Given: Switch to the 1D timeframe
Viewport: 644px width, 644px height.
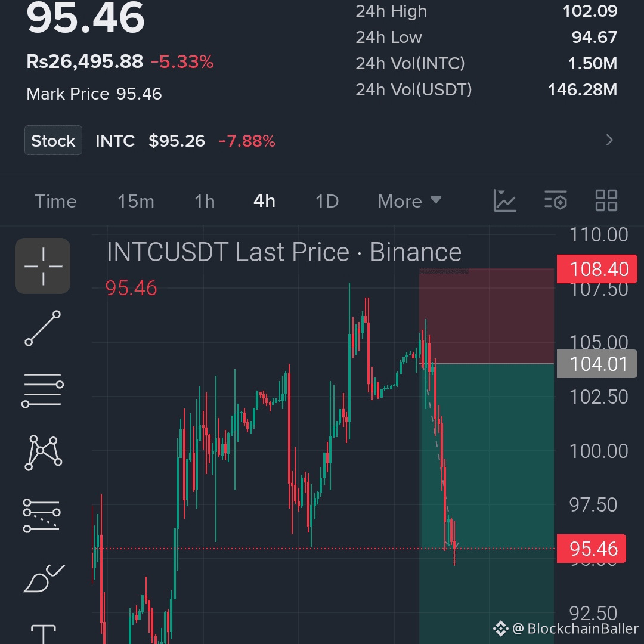Looking at the screenshot, I should (327, 202).
